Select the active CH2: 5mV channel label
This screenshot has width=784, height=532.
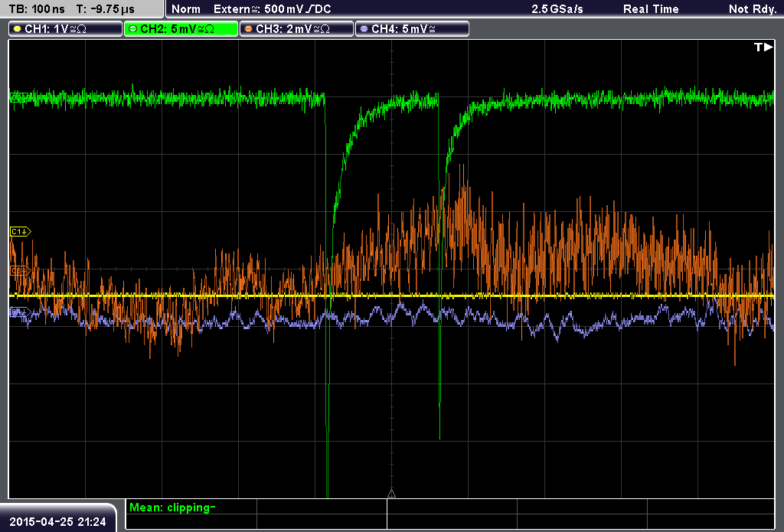[x=181, y=29]
